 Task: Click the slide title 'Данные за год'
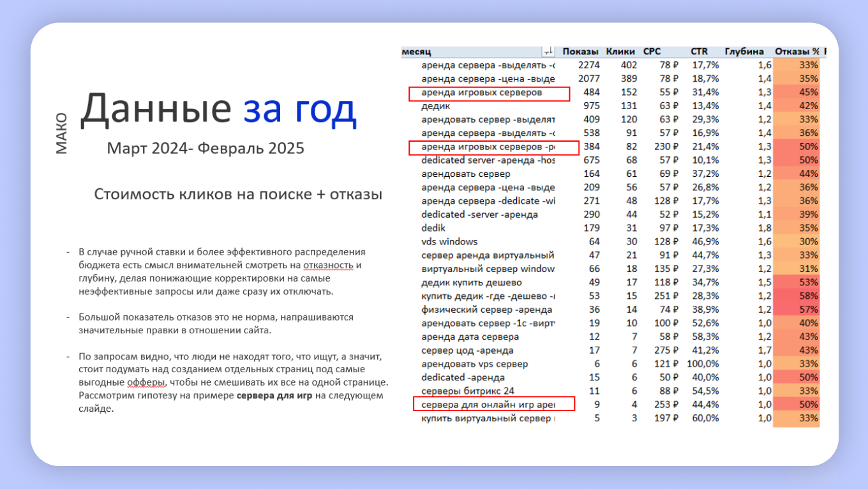pyautogui.click(x=218, y=109)
